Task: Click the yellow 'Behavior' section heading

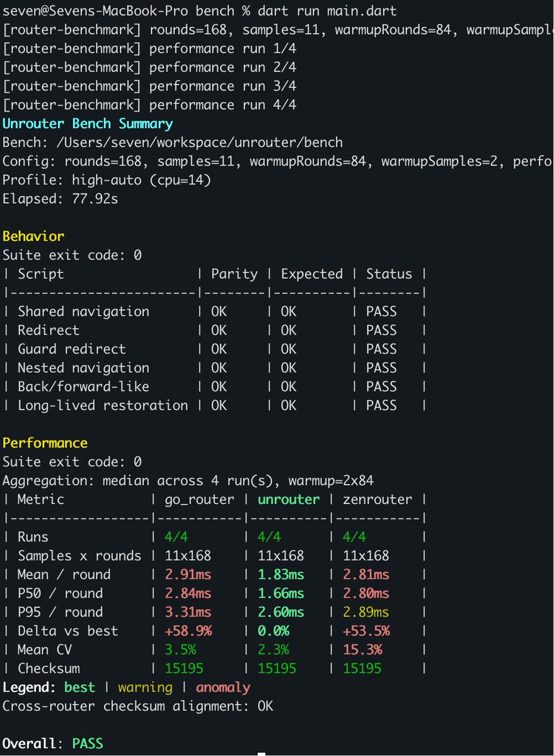Action: click(x=33, y=236)
